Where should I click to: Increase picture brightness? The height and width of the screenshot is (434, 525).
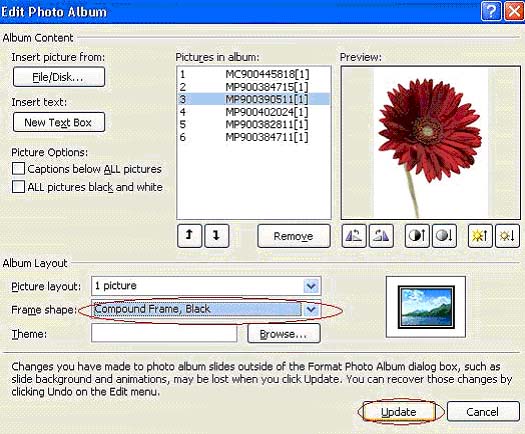pyautogui.click(x=480, y=236)
